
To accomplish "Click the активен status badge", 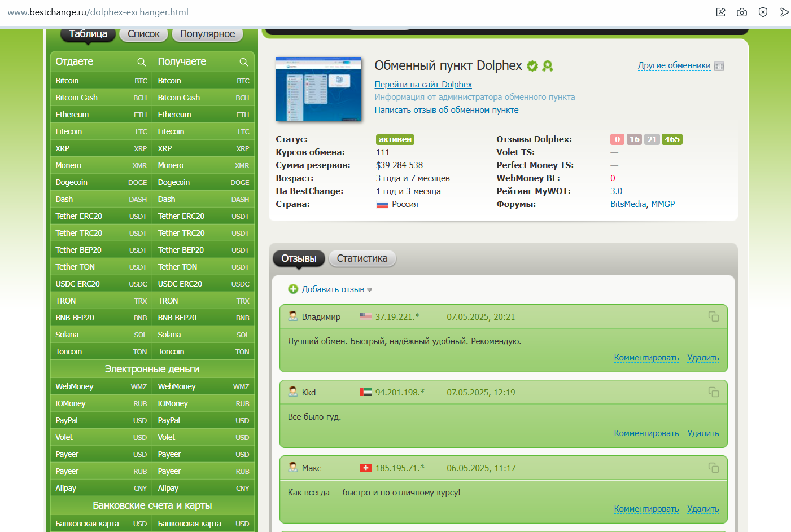I will pos(395,139).
